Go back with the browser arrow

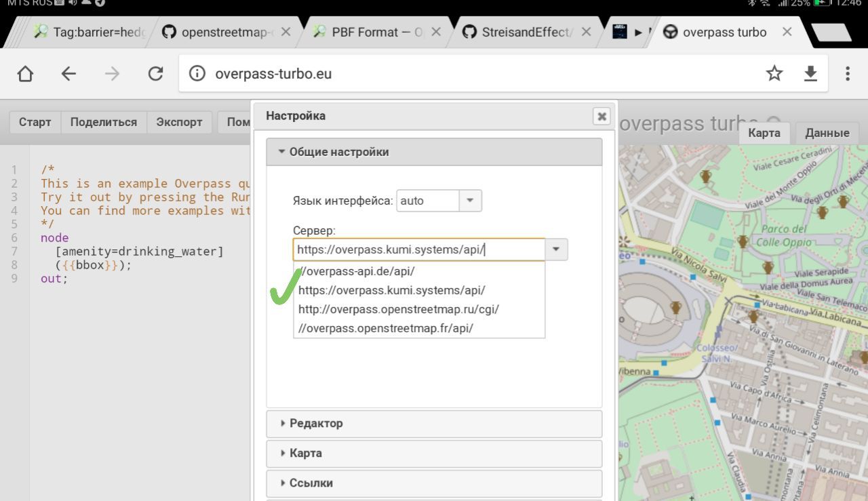tap(68, 74)
